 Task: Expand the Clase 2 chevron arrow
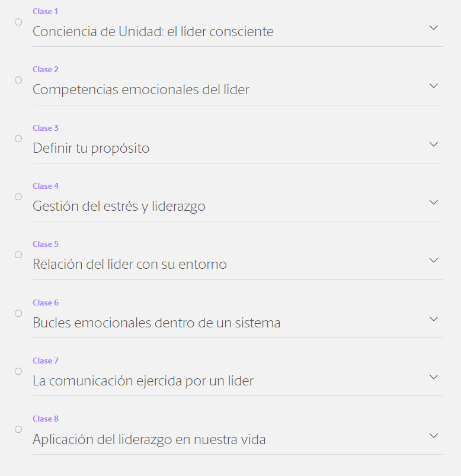(434, 86)
